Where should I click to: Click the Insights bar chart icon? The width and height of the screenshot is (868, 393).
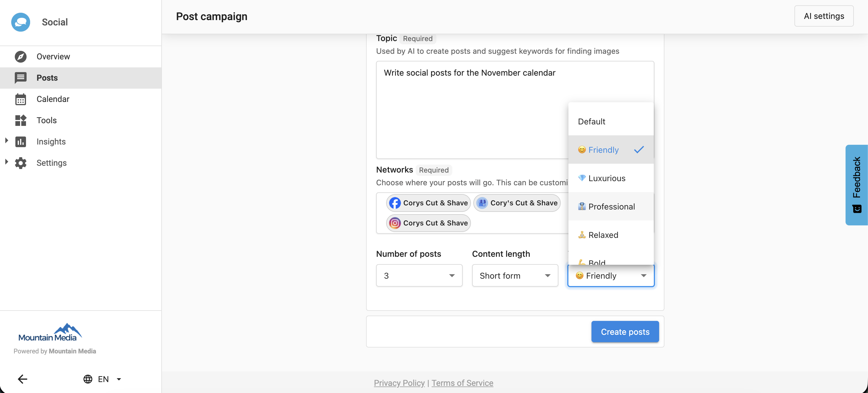pos(21,142)
